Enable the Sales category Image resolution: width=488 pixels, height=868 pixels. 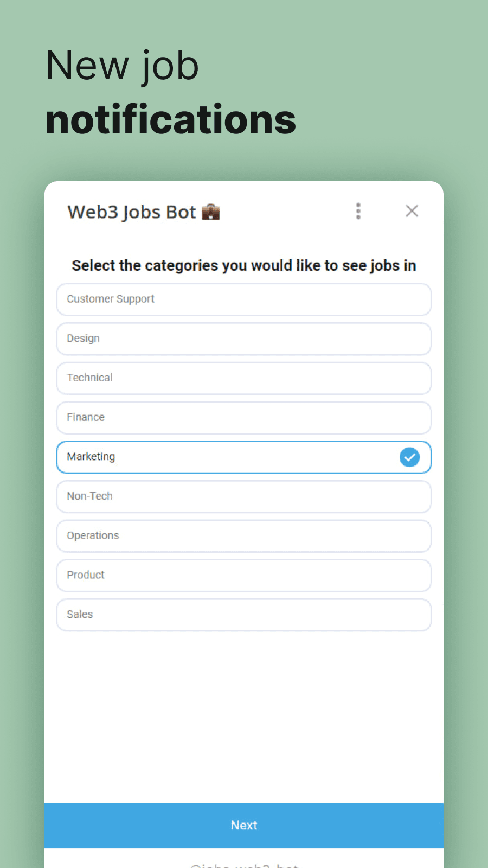244,615
